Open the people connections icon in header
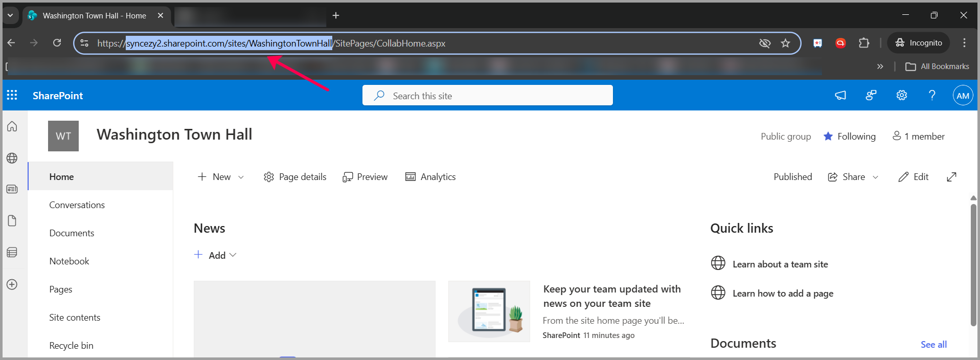The height and width of the screenshot is (360, 980). pyautogui.click(x=871, y=95)
